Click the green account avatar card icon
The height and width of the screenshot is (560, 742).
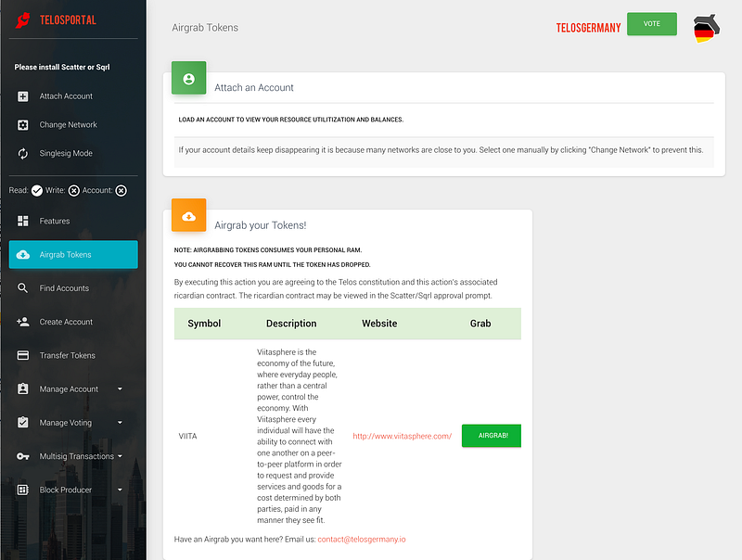(x=189, y=78)
